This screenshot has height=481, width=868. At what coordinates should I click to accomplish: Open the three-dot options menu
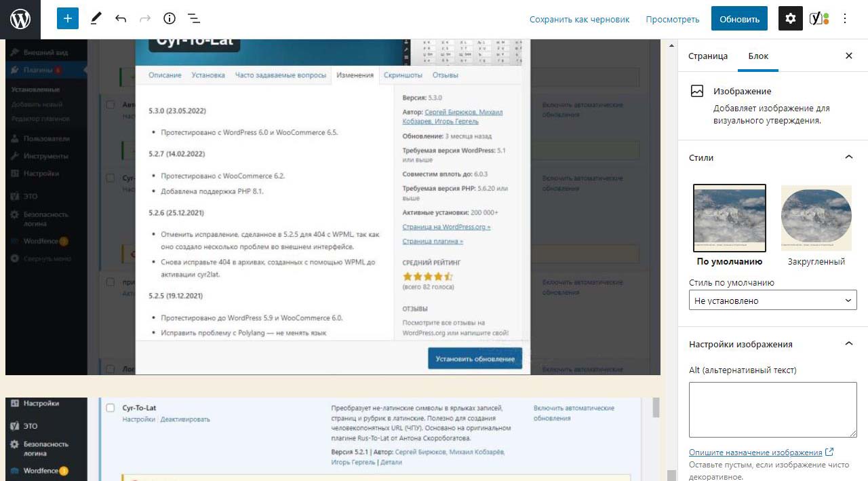[x=845, y=19]
